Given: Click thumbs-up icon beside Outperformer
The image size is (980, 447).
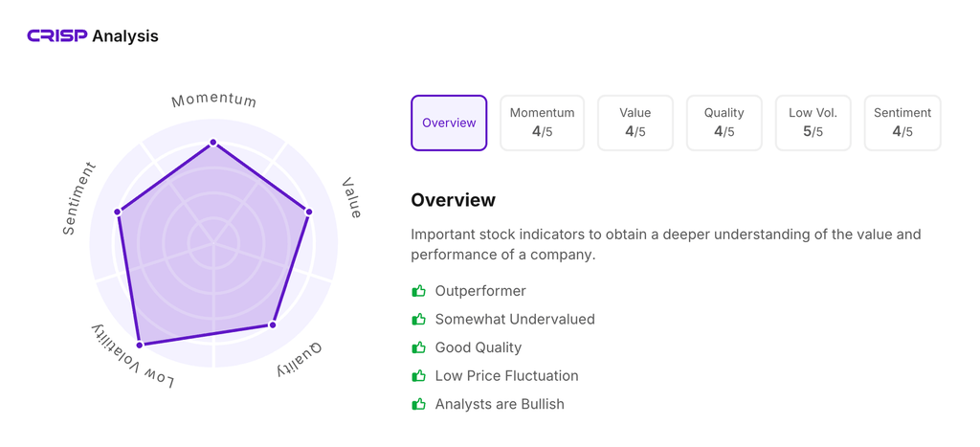Looking at the screenshot, I should [x=418, y=291].
